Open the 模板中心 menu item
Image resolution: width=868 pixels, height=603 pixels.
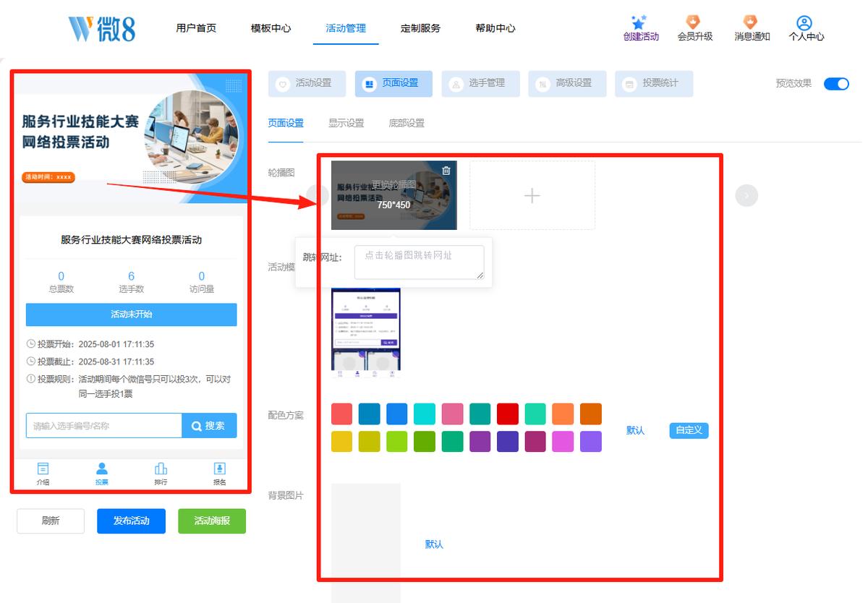[x=271, y=28]
